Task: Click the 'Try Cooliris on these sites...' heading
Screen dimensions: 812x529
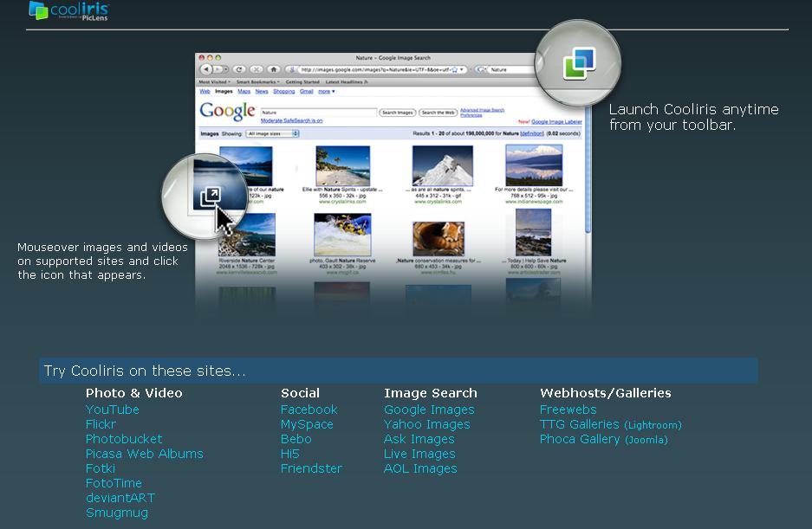Action: coord(145,371)
